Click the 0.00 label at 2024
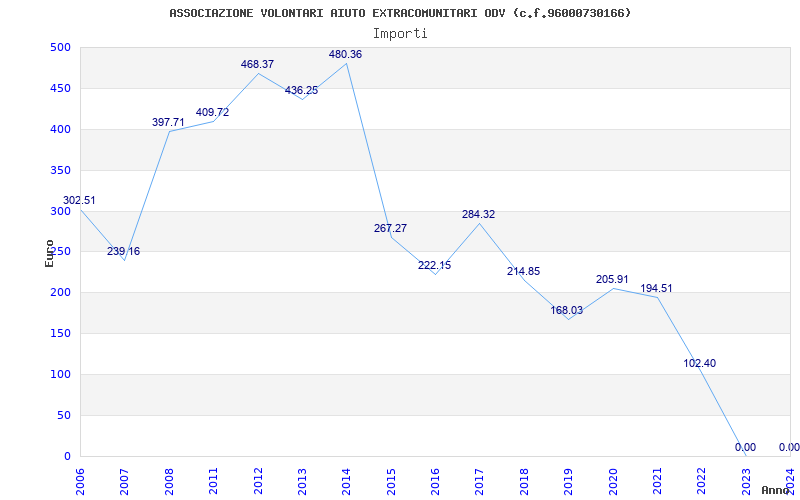 pyautogui.click(x=789, y=447)
